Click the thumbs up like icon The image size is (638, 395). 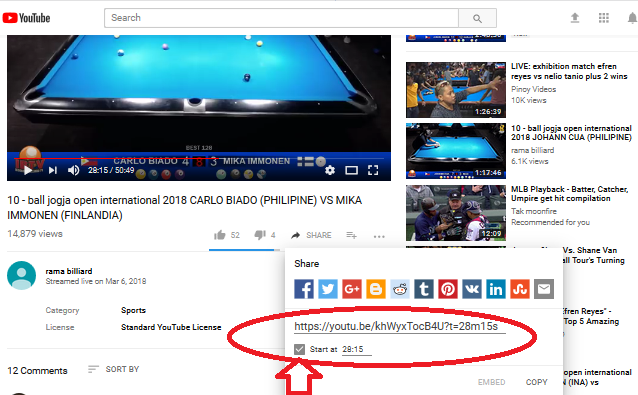click(220, 235)
